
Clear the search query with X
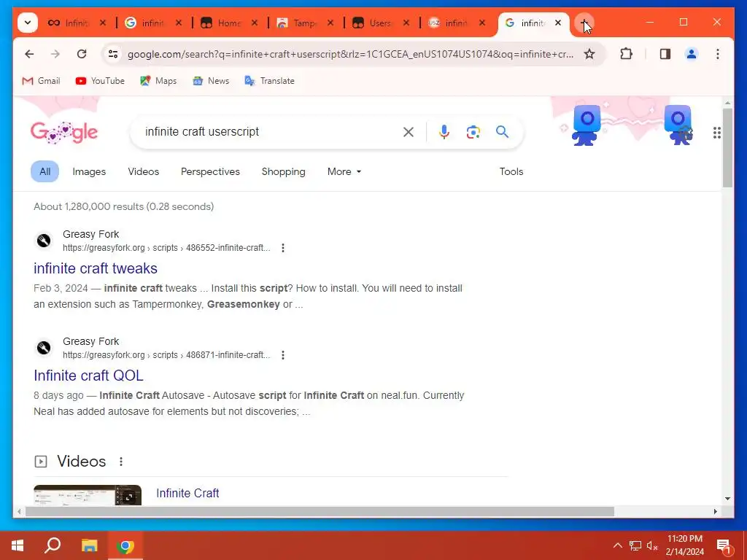[409, 132]
